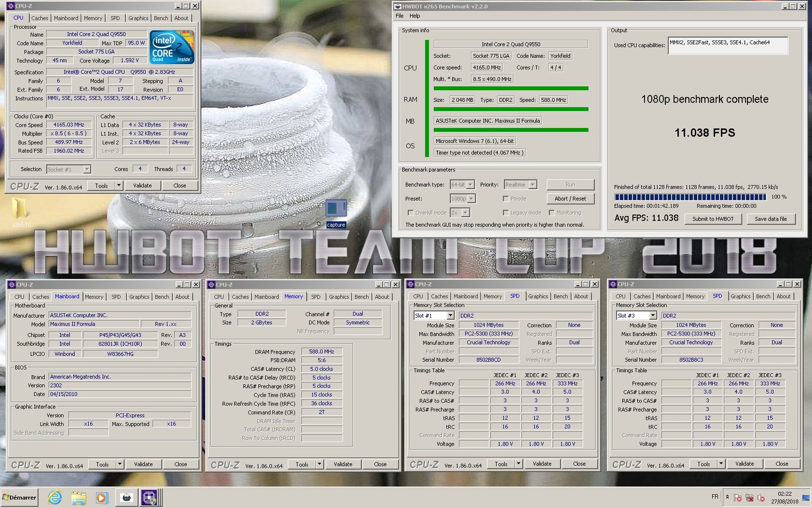The width and height of the screenshot is (812, 508).
Task: Click Slot #3 SPD window title icon
Action: (x=613, y=284)
